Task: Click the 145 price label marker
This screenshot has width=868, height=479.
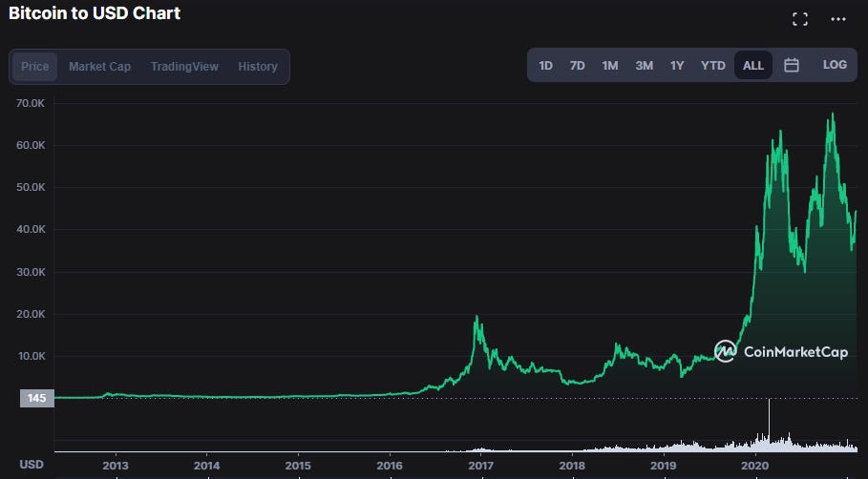Action: pyautogui.click(x=37, y=398)
